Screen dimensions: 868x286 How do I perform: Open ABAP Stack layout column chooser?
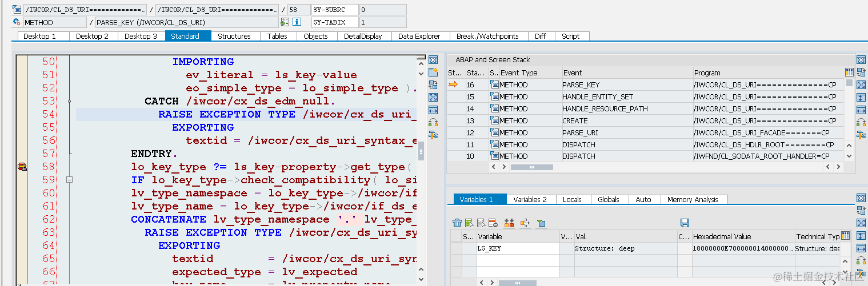pos(849,72)
